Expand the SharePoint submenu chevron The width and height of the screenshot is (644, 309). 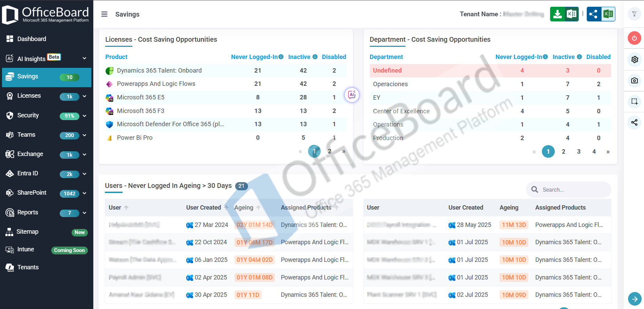tap(84, 193)
